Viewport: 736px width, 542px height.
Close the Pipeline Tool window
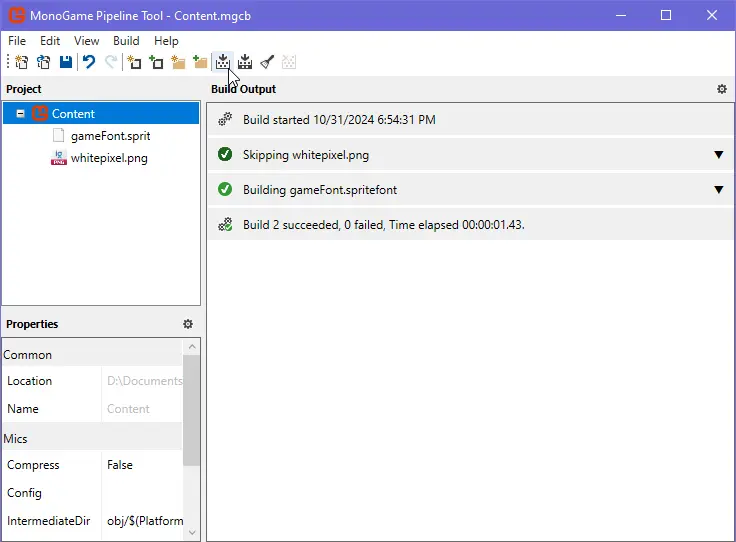coord(712,15)
